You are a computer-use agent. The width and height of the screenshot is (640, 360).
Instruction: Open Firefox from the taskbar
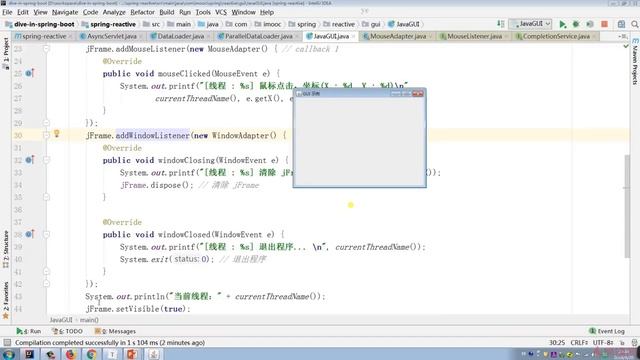click(71, 354)
